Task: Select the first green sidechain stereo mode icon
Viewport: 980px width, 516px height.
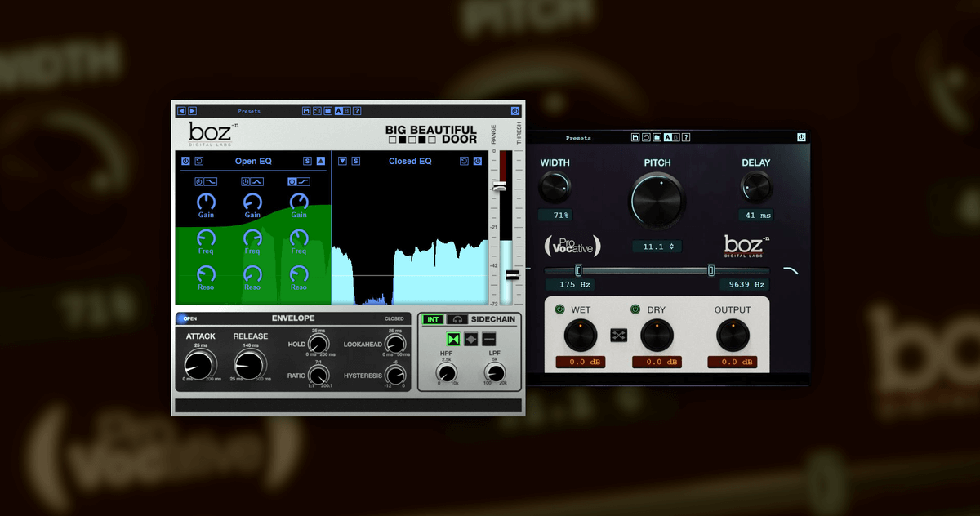Action: (x=453, y=339)
